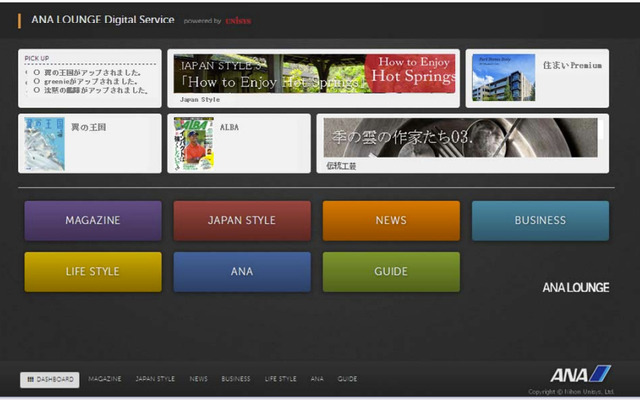The width and height of the screenshot is (640, 400).
Task: Click the greenie pick-up news item
Action: point(91,81)
